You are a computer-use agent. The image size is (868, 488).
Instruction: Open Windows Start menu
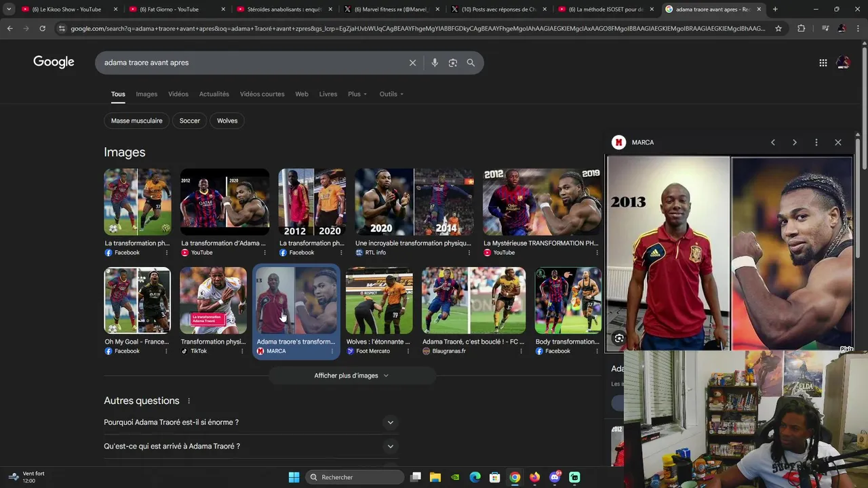coord(294,477)
